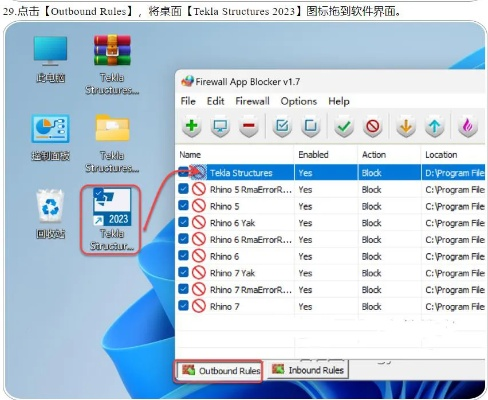Open the Options menu
Screen dimensions: 488x400
[299, 101]
